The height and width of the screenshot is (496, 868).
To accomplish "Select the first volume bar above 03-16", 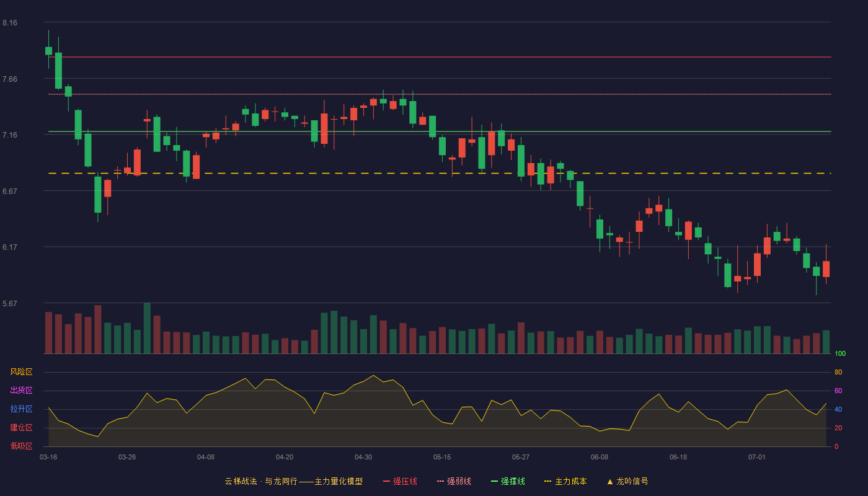I will (x=48, y=333).
